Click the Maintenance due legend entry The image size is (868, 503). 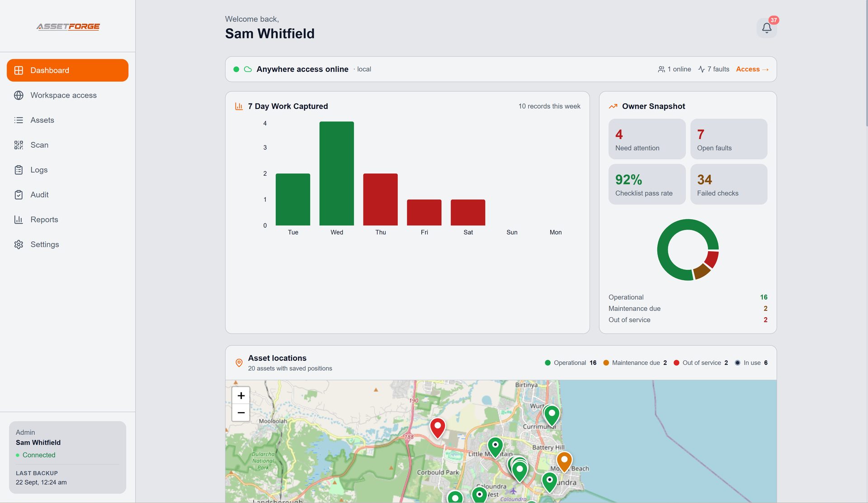pyautogui.click(x=635, y=362)
